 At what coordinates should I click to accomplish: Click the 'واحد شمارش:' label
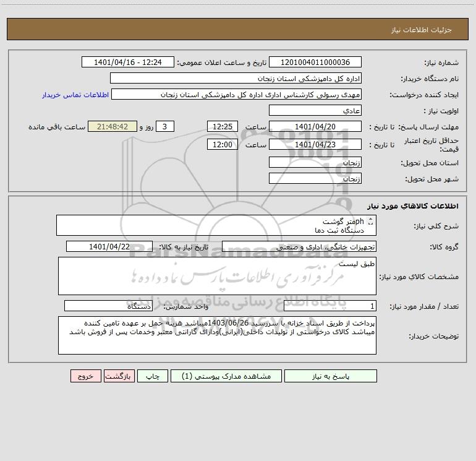click(186, 306)
